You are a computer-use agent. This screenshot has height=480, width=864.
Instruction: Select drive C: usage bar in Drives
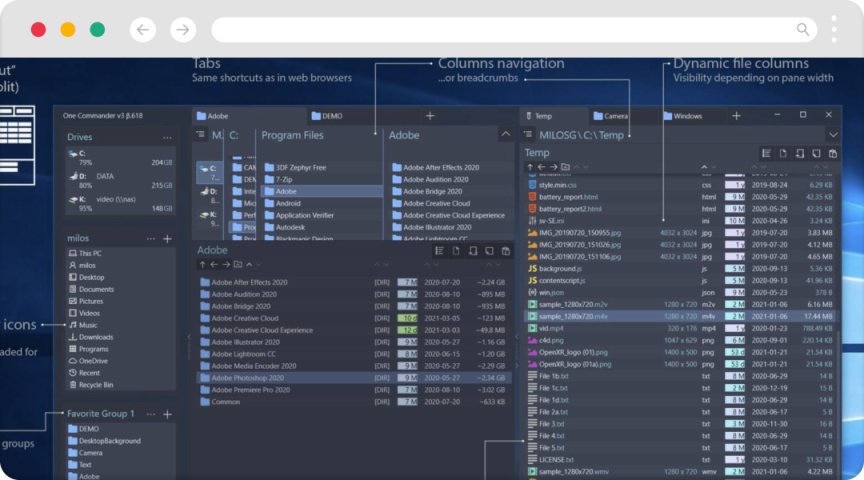pyautogui.click(x=120, y=158)
